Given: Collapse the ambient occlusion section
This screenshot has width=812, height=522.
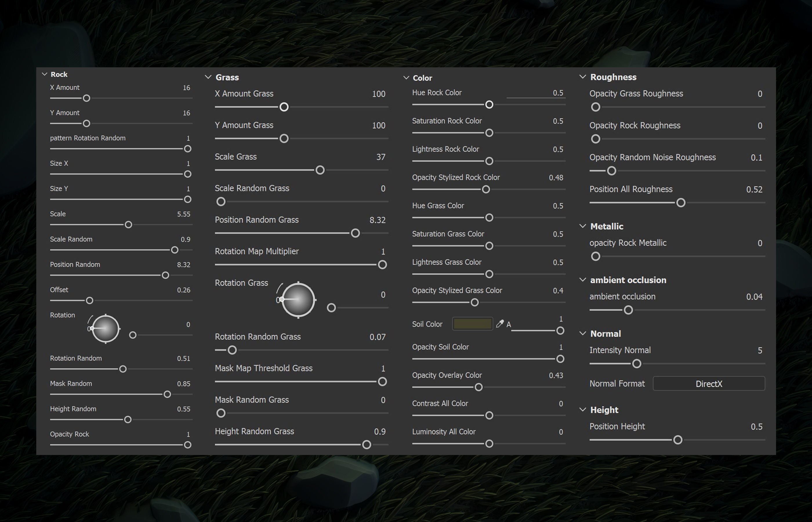Looking at the screenshot, I should point(583,280).
